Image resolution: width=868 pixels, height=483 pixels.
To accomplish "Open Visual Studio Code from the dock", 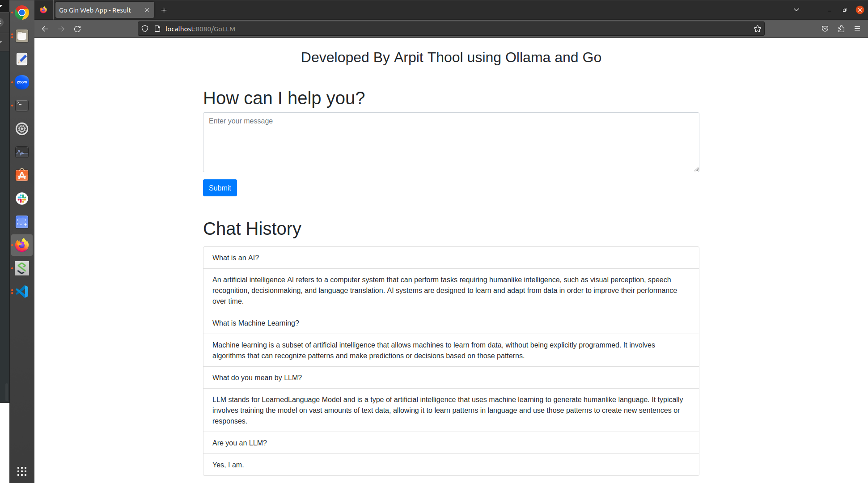I will click(x=21, y=291).
